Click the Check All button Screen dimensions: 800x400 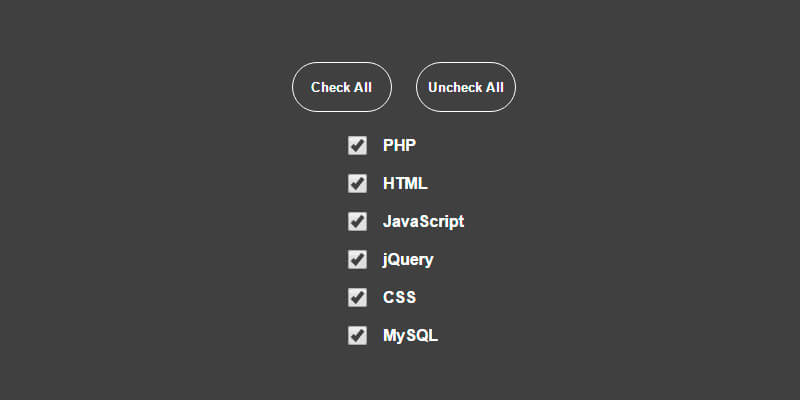(x=341, y=87)
